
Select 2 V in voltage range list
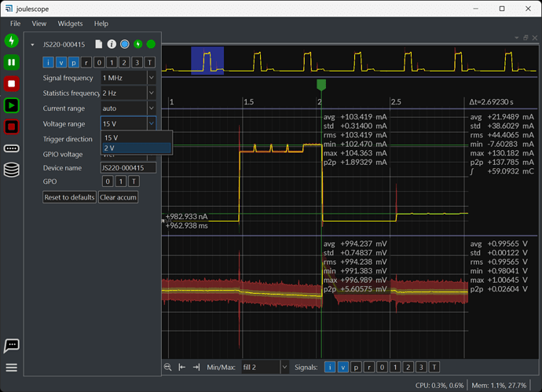[x=137, y=148]
